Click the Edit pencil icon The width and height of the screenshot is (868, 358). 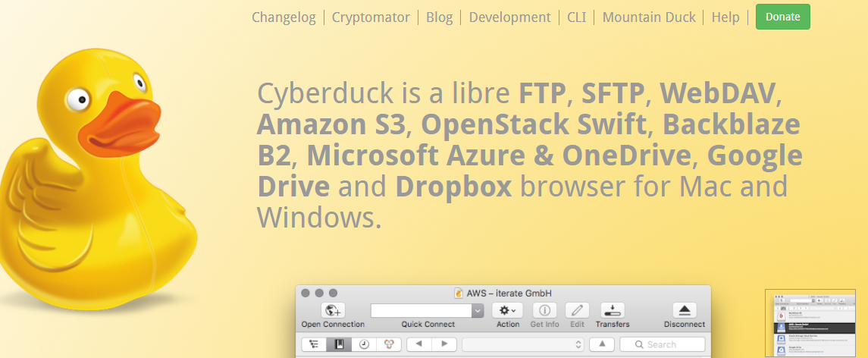577,310
